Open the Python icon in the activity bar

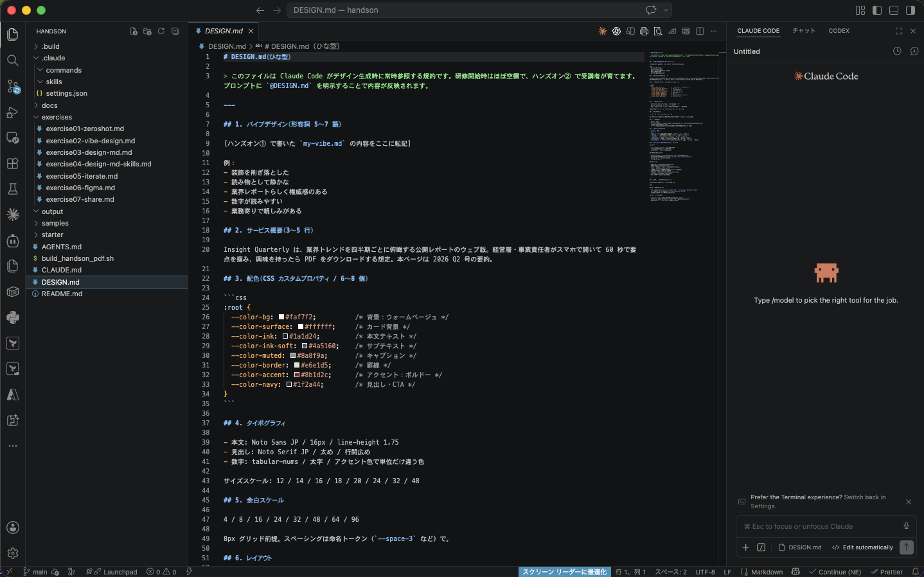point(12,317)
